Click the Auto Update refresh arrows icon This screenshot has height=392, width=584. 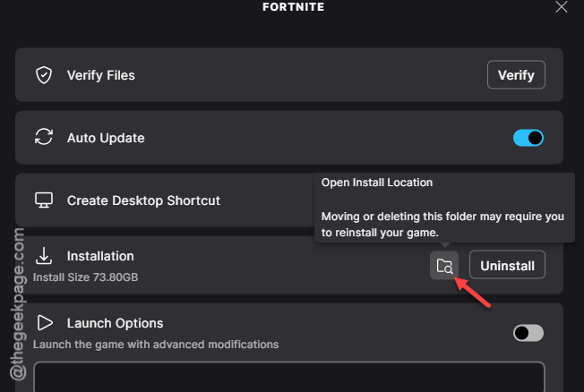click(x=44, y=137)
